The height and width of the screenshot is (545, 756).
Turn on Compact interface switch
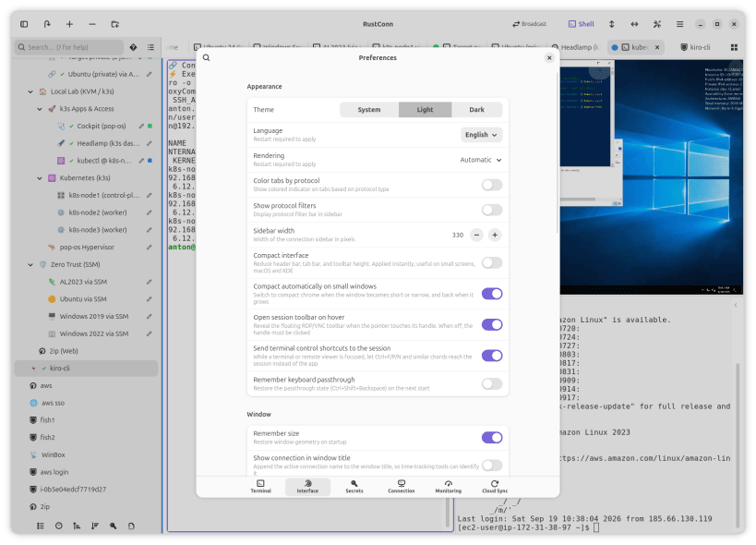click(x=492, y=263)
